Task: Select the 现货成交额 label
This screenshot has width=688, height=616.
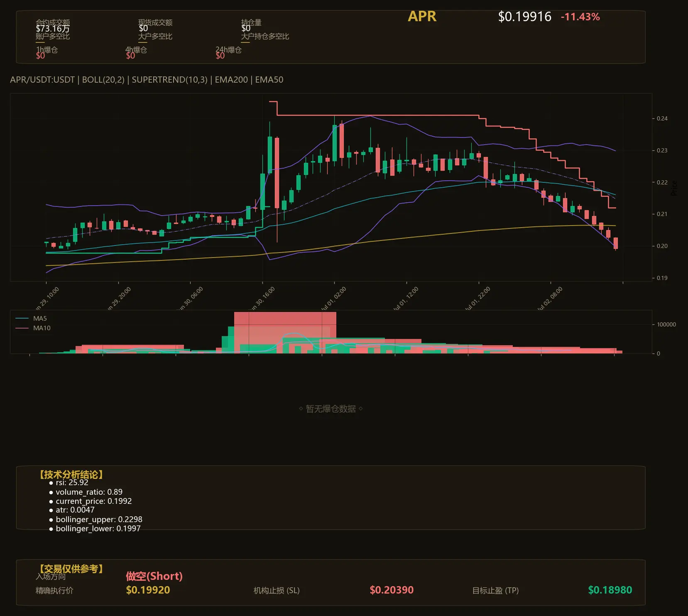Action: (155, 22)
